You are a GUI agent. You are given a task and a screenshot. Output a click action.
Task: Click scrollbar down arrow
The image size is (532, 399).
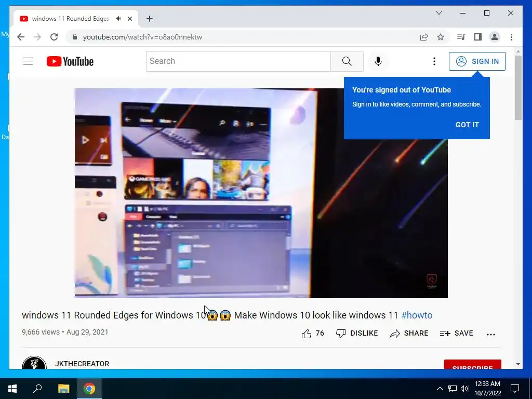pos(518,364)
